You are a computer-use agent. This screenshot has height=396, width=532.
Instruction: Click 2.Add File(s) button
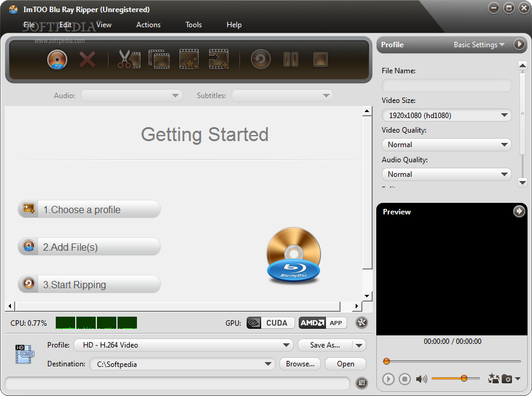tap(89, 247)
